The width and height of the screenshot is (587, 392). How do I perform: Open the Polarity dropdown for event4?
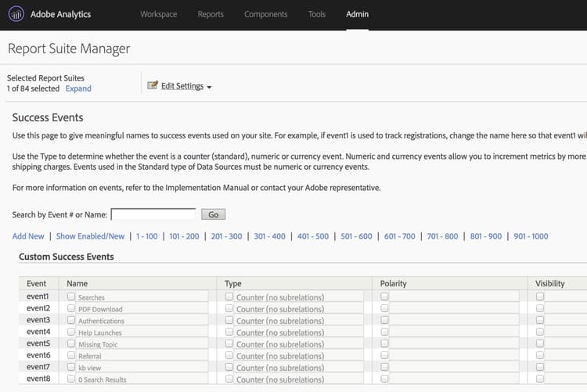click(454, 332)
